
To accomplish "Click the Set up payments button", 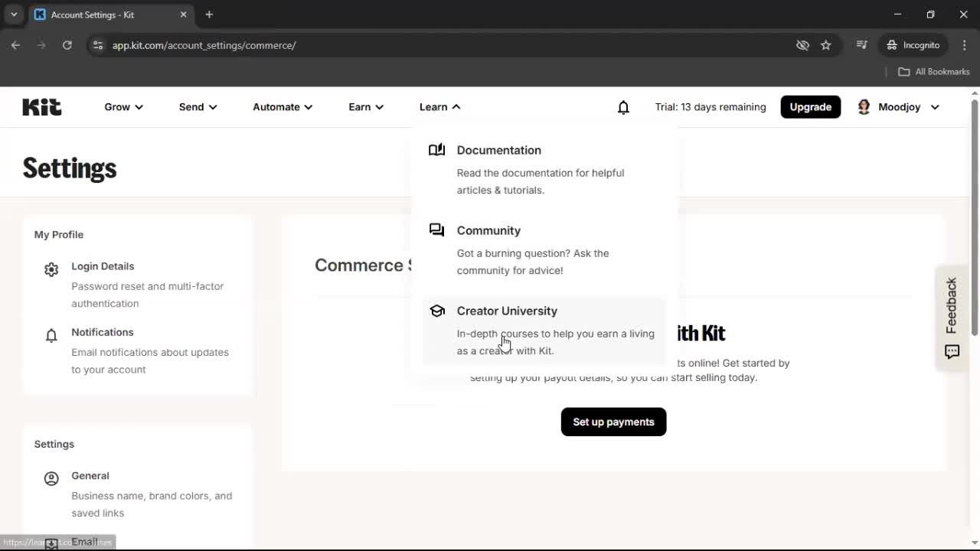I will tap(613, 422).
